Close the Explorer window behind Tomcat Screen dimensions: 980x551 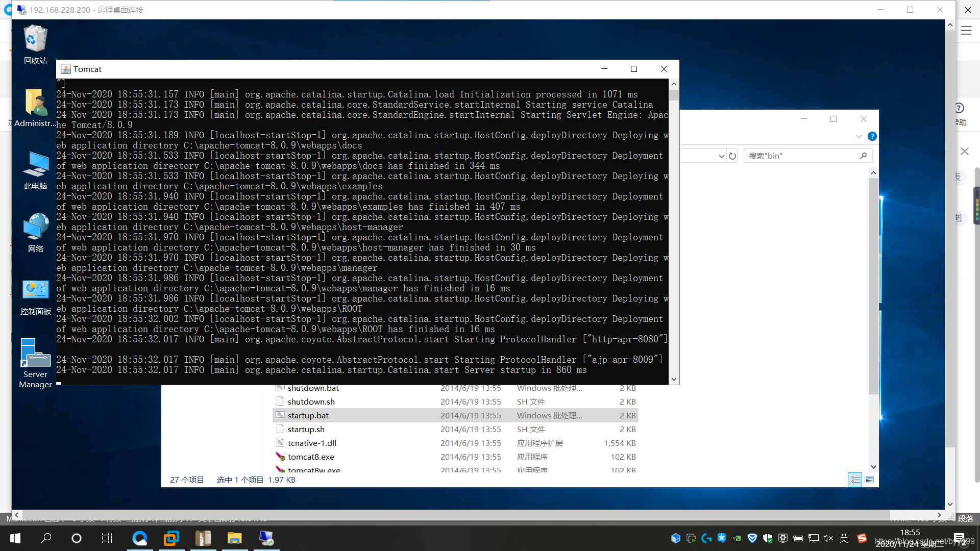click(x=864, y=119)
